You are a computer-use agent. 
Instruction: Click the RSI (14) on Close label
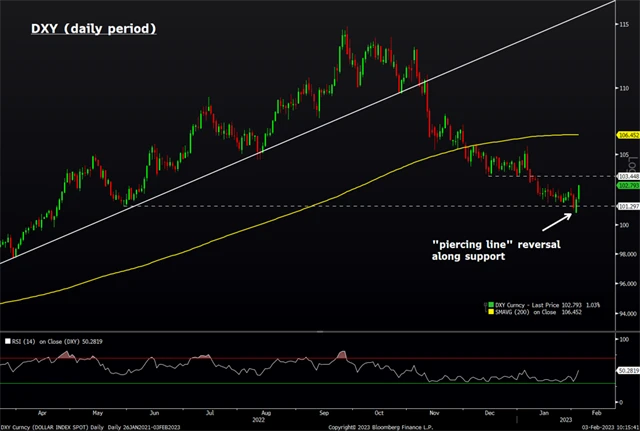click(55, 341)
